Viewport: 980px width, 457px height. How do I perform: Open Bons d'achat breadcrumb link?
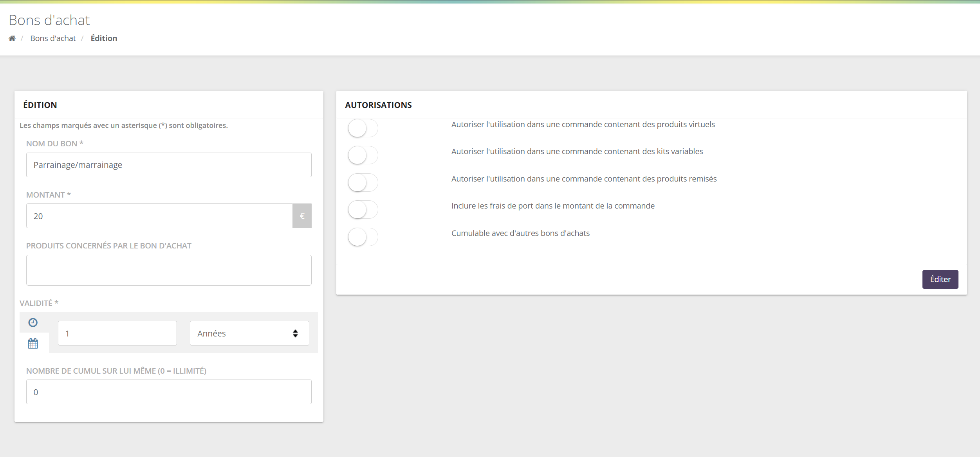click(53, 38)
